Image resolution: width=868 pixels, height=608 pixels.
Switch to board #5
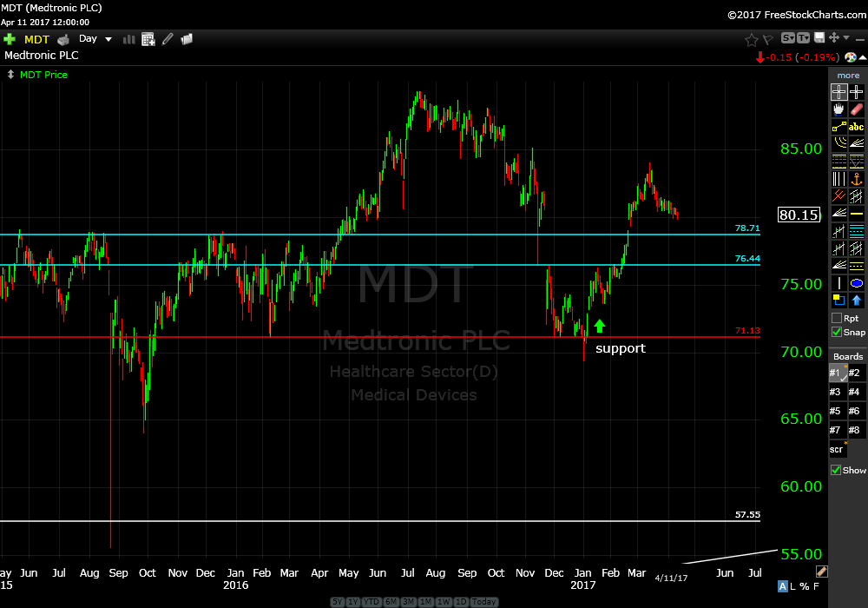click(x=837, y=411)
